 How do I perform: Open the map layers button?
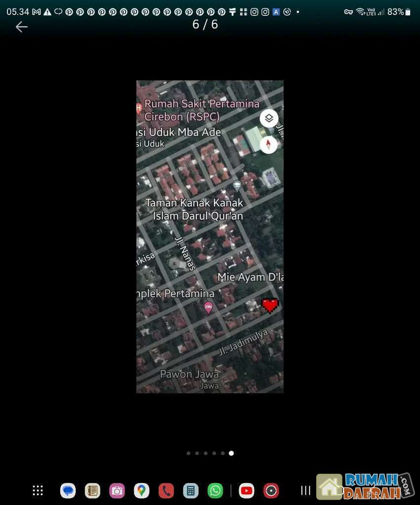click(269, 119)
